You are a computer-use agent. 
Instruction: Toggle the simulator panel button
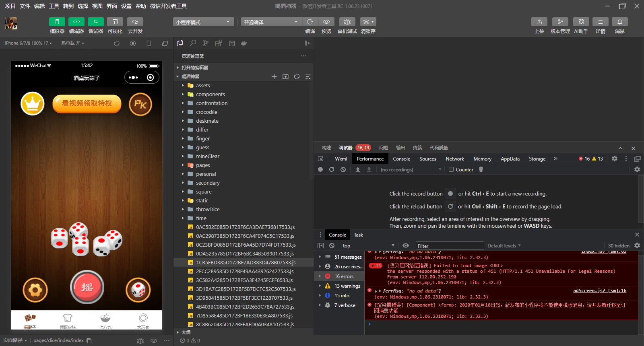(57, 22)
